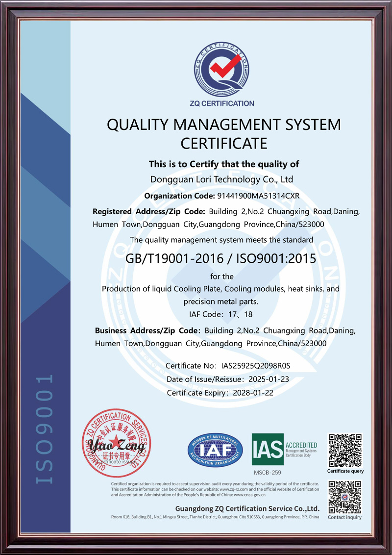Click the green IAS Accredited logo
Screen dimensions: 392x555
pos(284,449)
